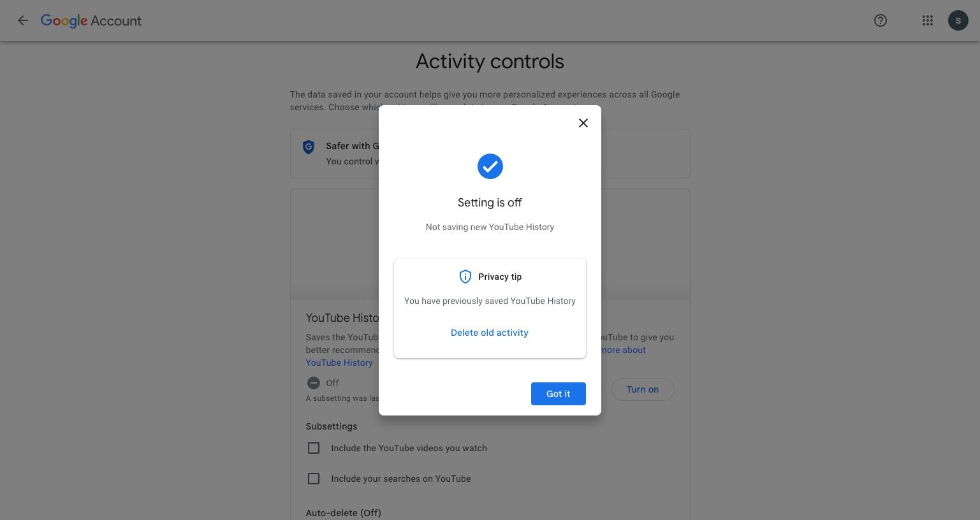This screenshot has height=520, width=980.
Task: Click the Safer with Google shield icon
Action: coord(309,147)
